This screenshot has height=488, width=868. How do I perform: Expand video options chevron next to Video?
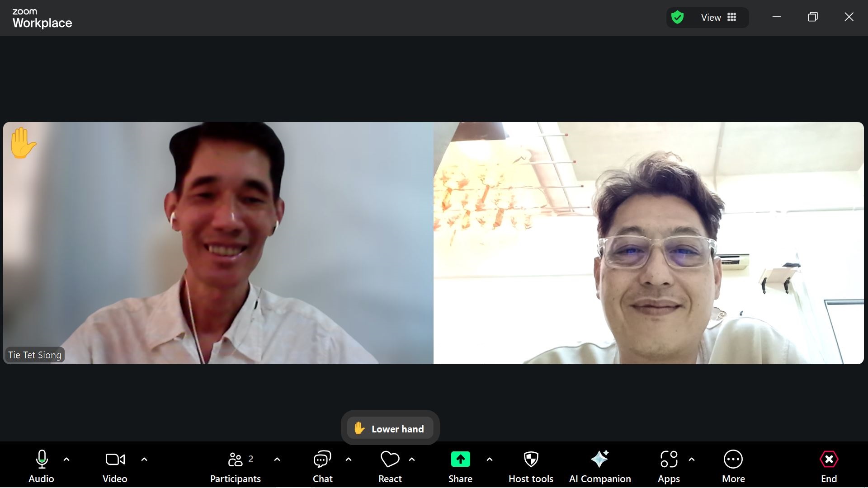(x=144, y=460)
